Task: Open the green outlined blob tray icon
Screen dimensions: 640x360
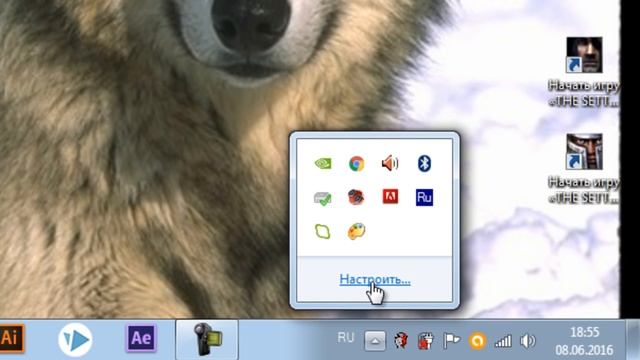Action: coord(322,231)
